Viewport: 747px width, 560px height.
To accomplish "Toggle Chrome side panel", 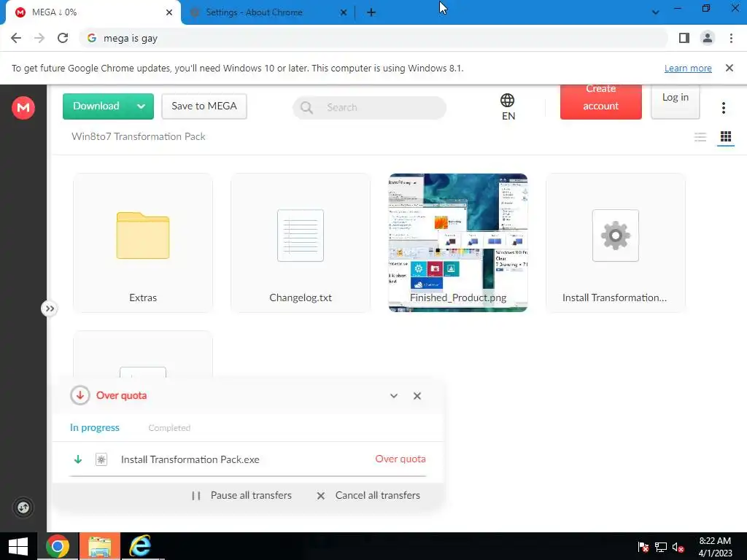I will click(x=684, y=38).
